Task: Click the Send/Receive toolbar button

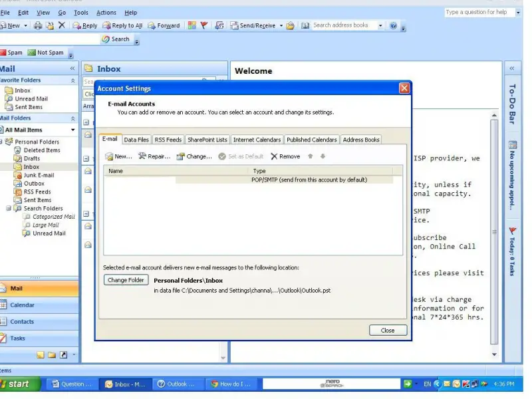Action: point(253,25)
